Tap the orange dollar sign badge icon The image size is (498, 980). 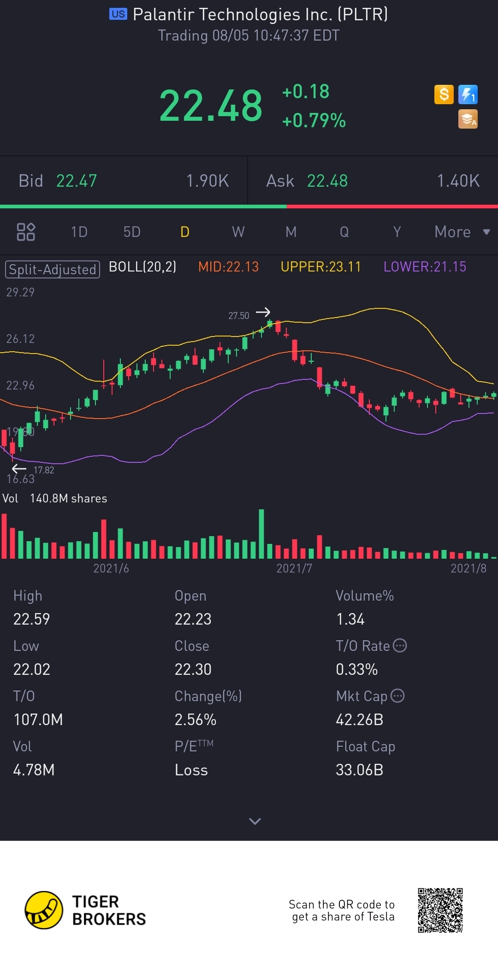(444, 94)
